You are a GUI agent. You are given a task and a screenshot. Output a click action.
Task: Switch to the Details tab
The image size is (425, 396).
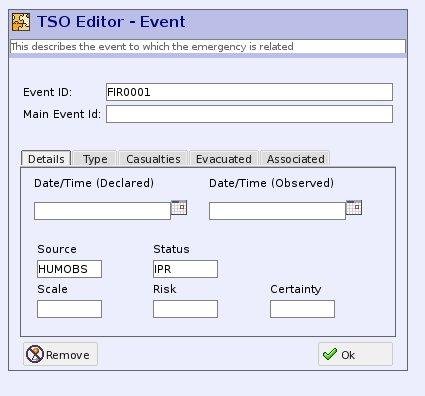coord(46,159)
